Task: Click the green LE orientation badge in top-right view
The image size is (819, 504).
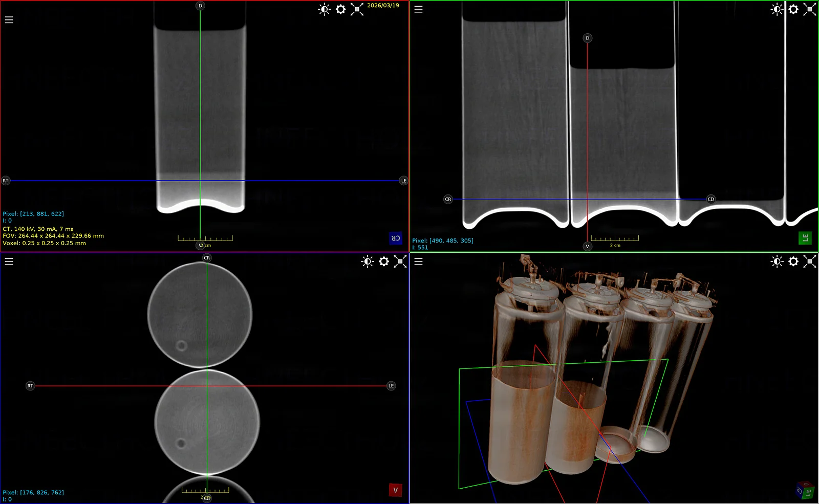Action: tap(805, 238)
